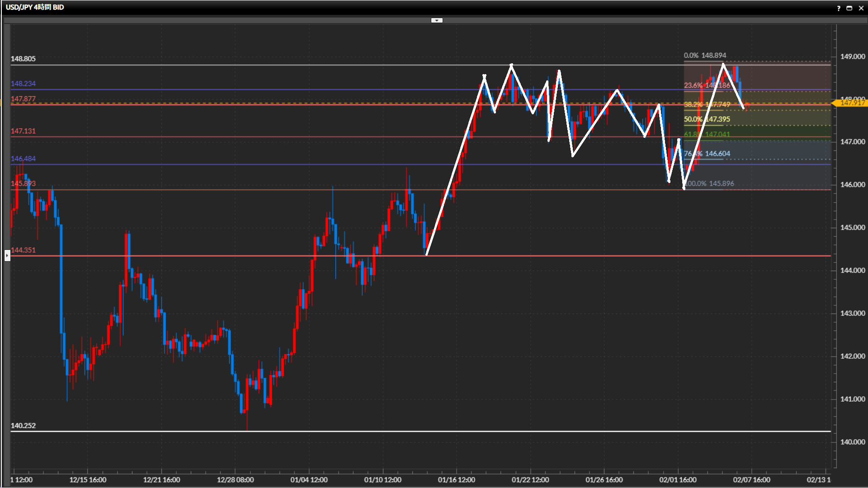
Task: Click the USD/JPY 4時間 BID title
Action: click(35, 7)
